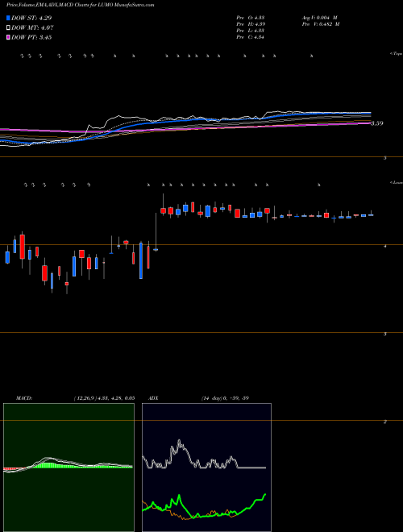Click the ADX values '(14 day) 0, +59, -59'
Screen dimensions: 403x532
[x=225, y=398]
